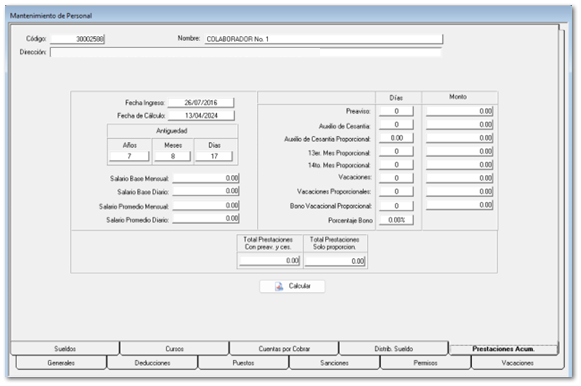Screen dimensions: 581x386
Task: Click the Monto column header
Action: coord(458,97)
